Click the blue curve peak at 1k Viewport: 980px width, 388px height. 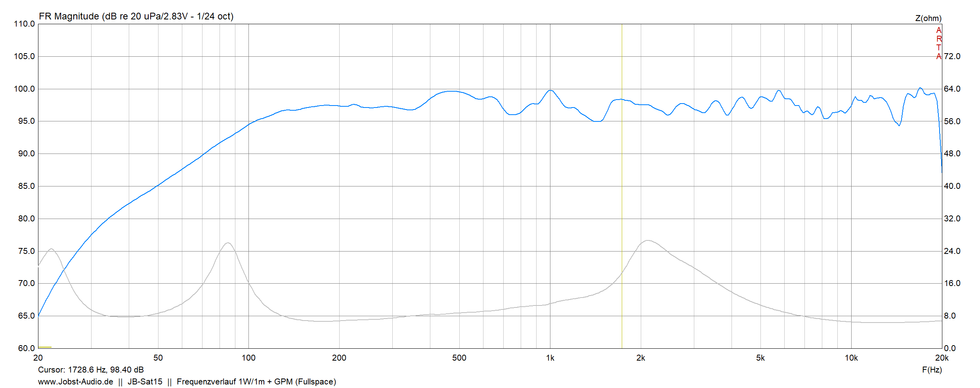tap(550, 90)
